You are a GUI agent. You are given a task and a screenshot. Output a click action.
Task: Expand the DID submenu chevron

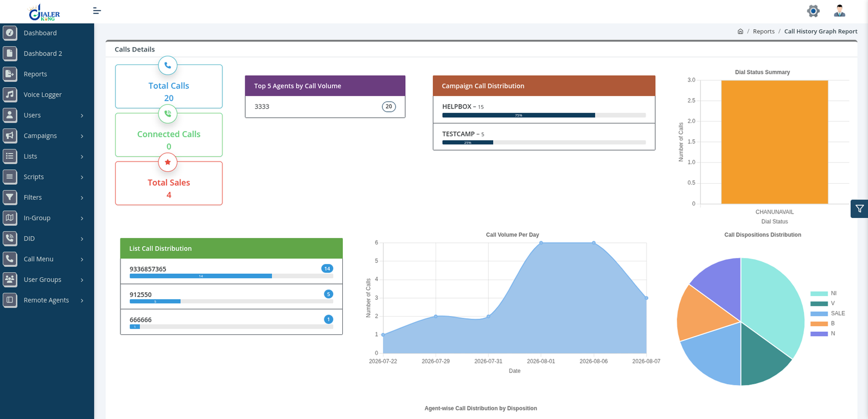click(x=82, y=239)
